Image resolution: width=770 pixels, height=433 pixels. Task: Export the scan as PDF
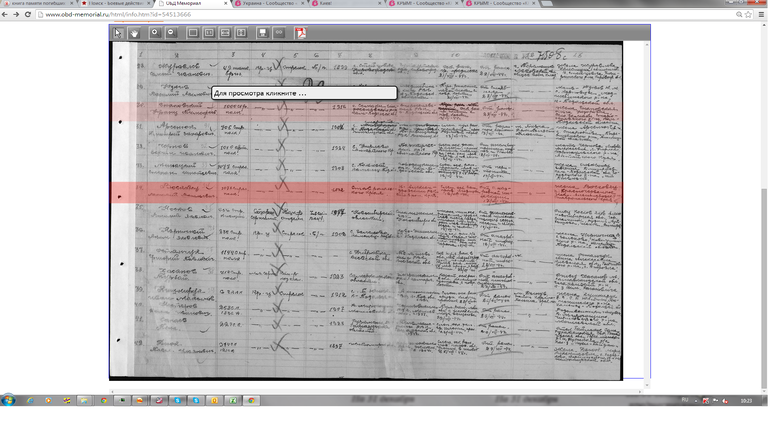(x=300, y=33)
